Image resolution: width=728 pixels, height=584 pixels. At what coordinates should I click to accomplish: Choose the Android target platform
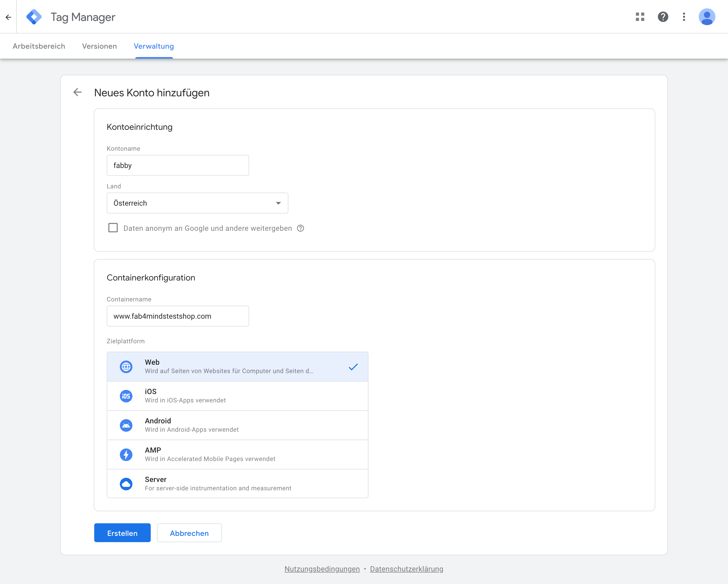click(237, 425)
